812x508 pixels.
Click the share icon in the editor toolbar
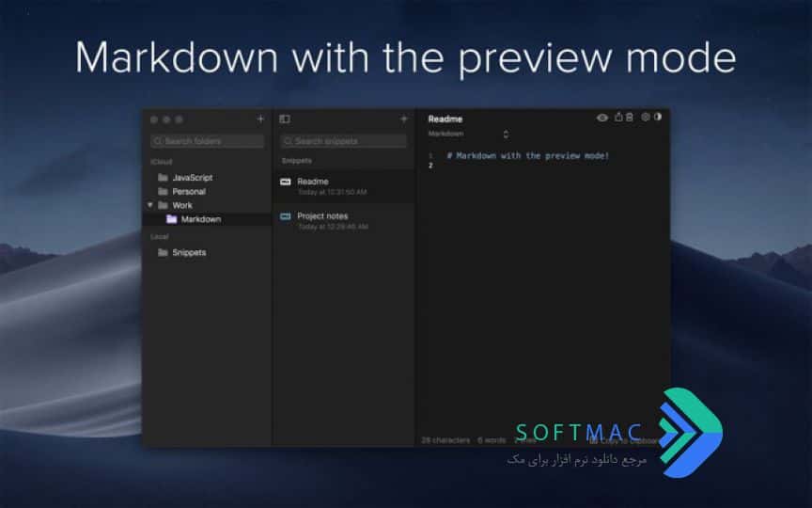(x=618, y=118)
